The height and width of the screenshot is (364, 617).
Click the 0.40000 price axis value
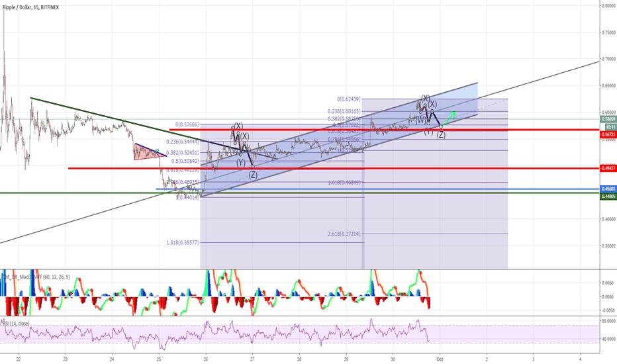pyautogui.click(x=609, y=219)
